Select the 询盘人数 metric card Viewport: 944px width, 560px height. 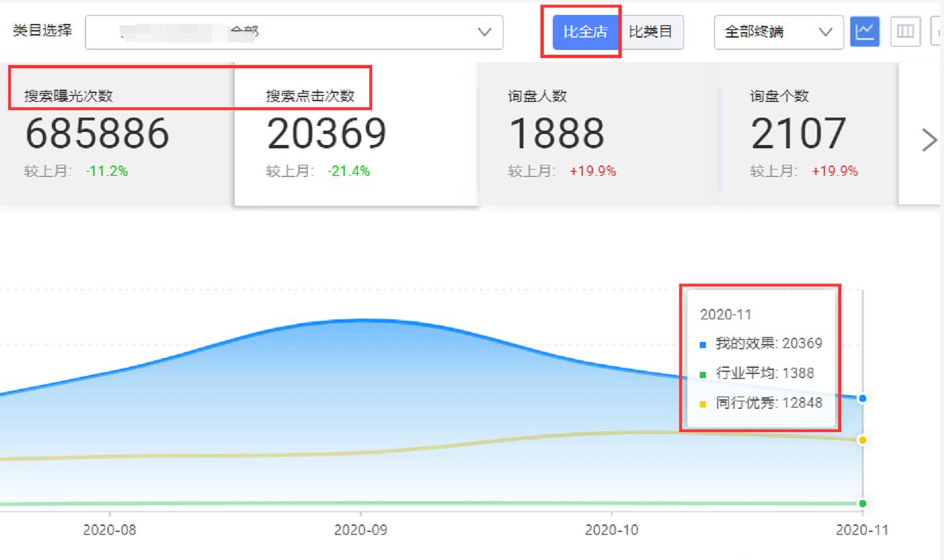point(599,133)
